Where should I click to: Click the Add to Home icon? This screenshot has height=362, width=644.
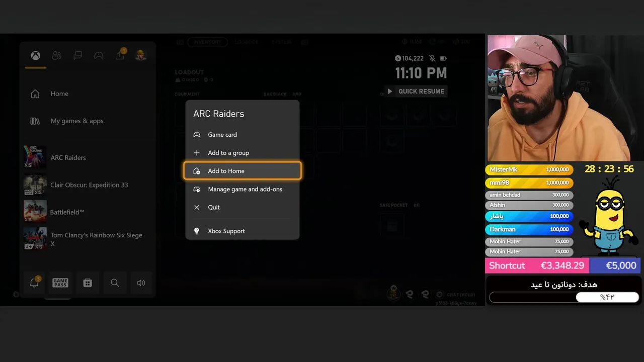[x=197, y=171]
